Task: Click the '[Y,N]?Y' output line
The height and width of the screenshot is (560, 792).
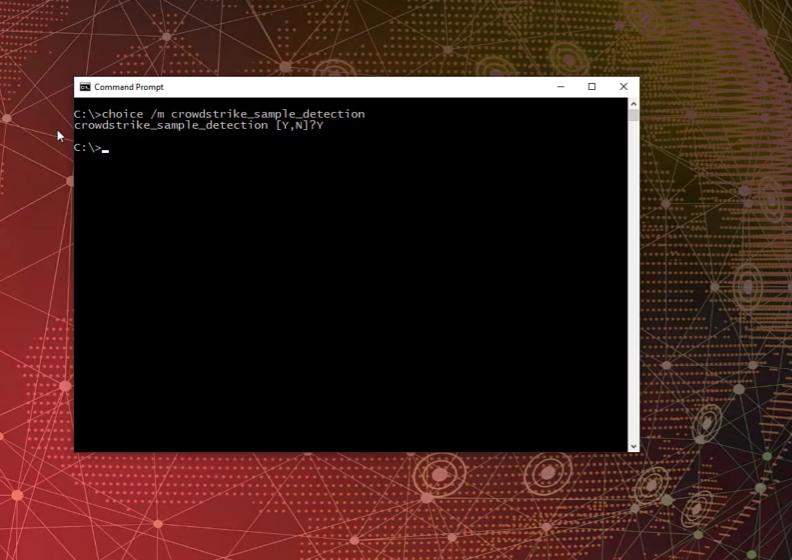Action: tap(199, 125)
